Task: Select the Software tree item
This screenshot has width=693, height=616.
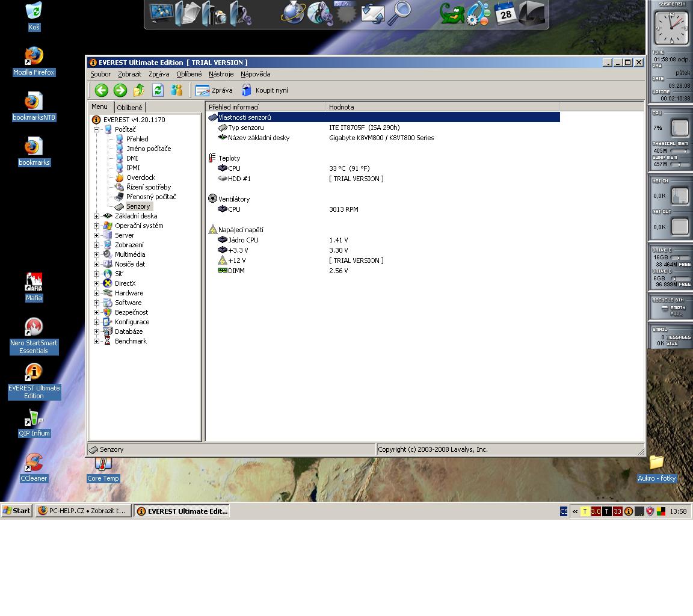Action: pos(128,303)
